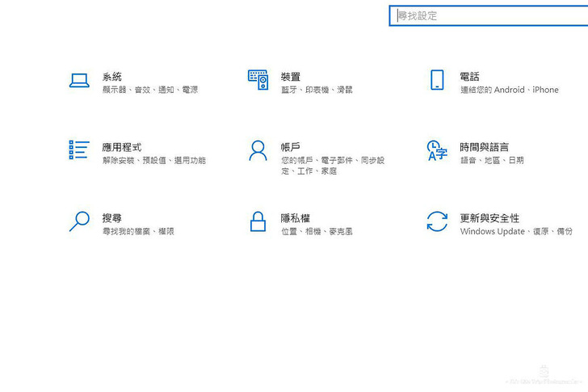
Task: Click the list icon for 應用程式
Action: click(x=79, y=150)
